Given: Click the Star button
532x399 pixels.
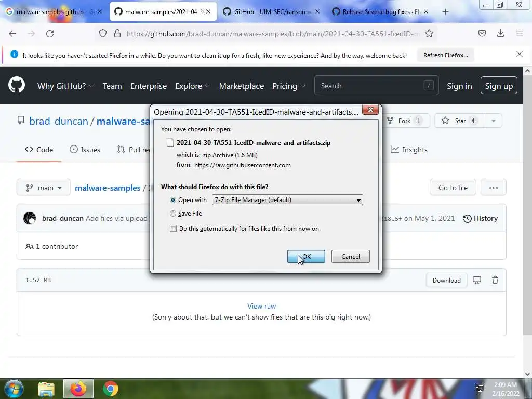Looking at the screenshot, I should tap(460, 121).
